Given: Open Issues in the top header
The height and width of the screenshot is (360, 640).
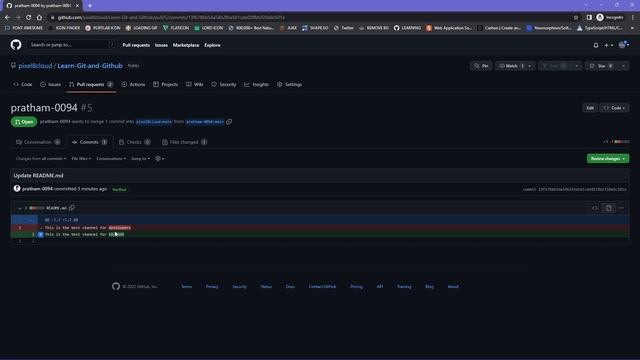Looking at the screenshot, I should point(161,45).
